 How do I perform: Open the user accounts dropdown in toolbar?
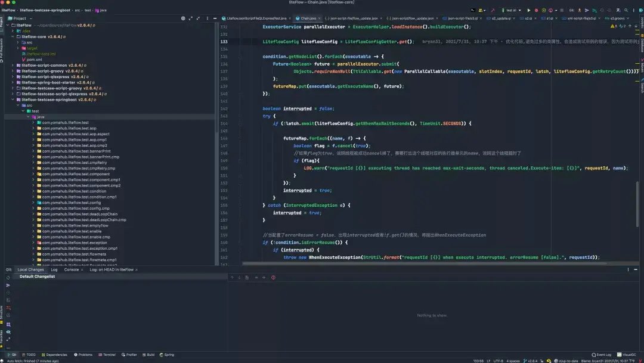pos(482,10)
